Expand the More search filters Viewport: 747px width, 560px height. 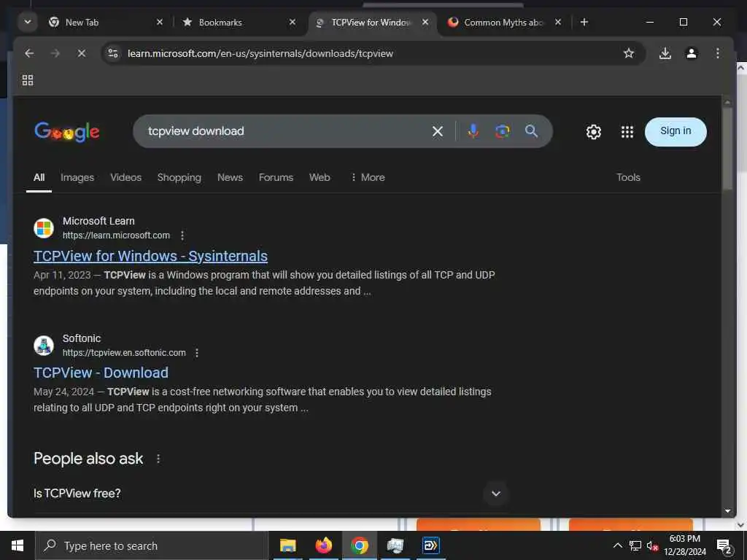(368, 178)
